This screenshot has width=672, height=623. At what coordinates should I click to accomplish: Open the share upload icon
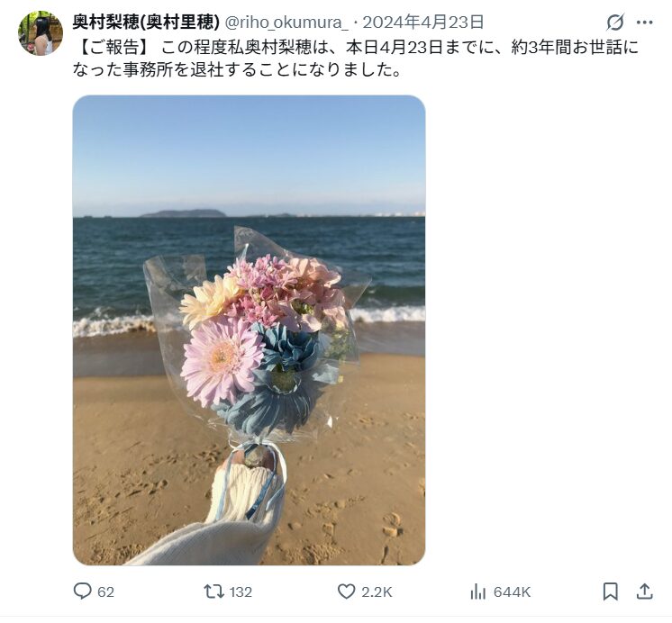pos(645,591)
